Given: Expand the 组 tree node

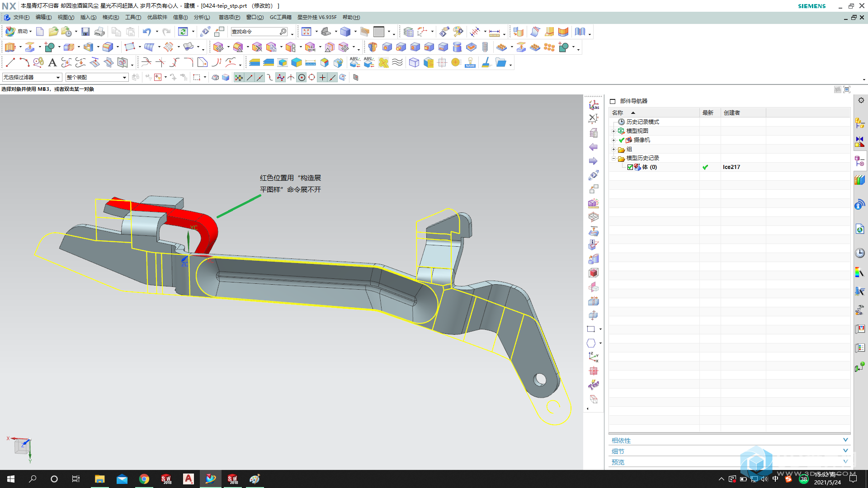Looking at the screenshot, I should [613, 149].
